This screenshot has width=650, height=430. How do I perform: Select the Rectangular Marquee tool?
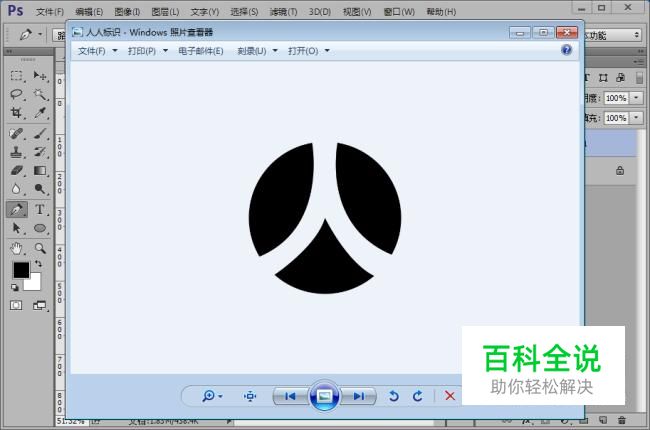(17, 75)
